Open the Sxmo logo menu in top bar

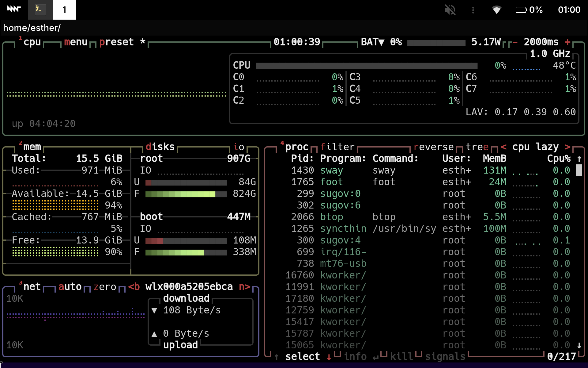tap(14, 10)
